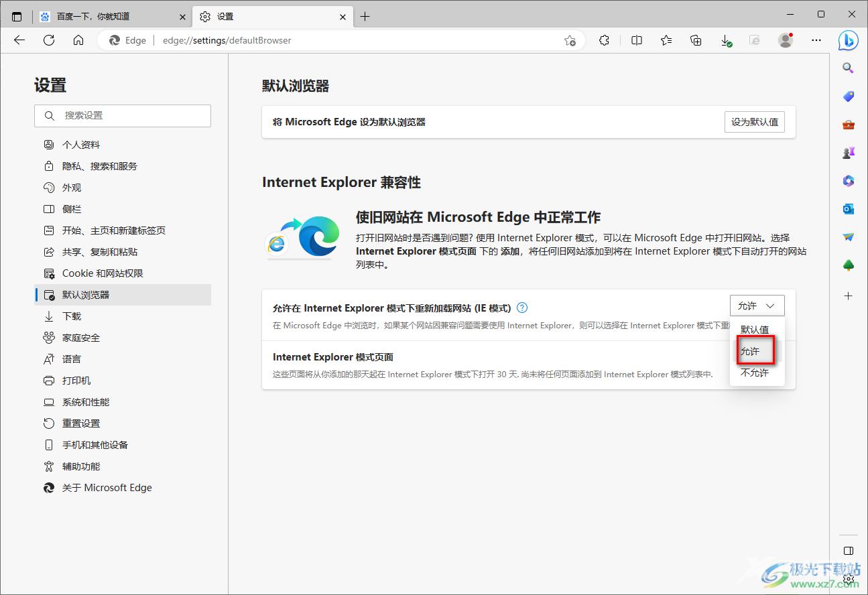Screen dimensions: 868x595
Task: Open 家庭安全 settings section
Action: coord(123,338)
